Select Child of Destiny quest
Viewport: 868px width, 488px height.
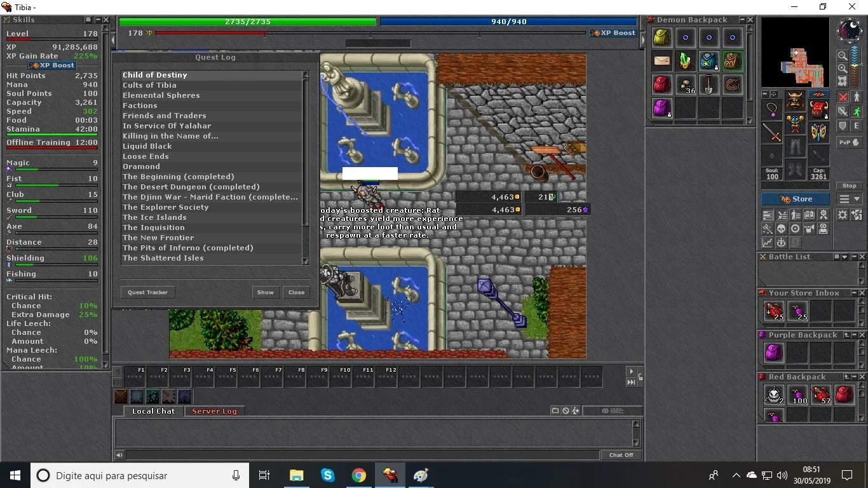(211, 75)
